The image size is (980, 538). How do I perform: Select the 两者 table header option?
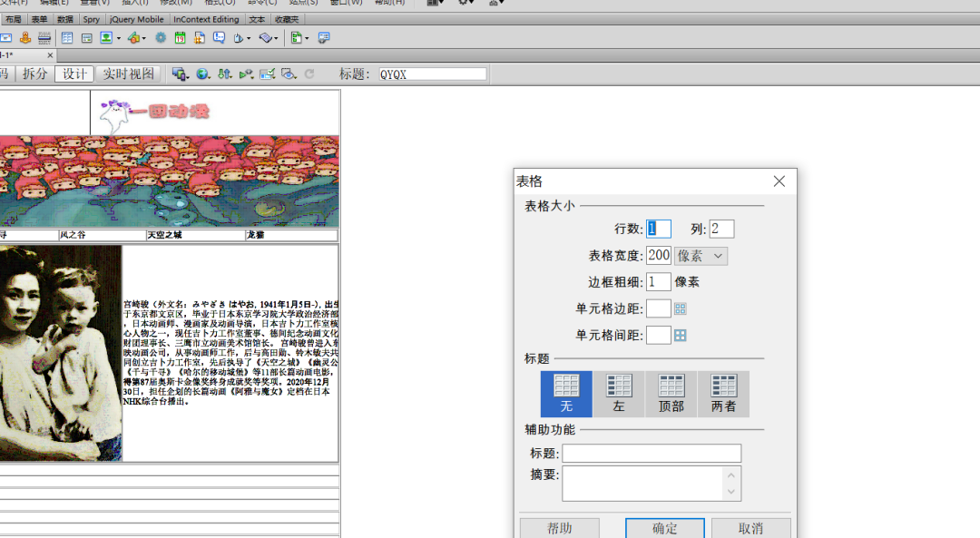tap(723, 393)
